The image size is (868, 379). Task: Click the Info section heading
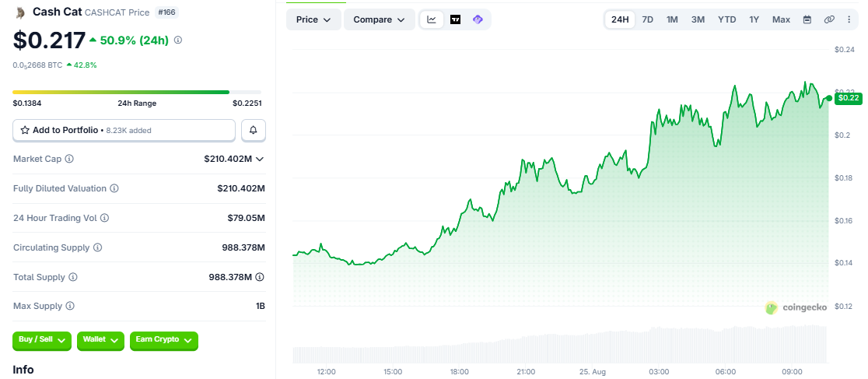23,370
